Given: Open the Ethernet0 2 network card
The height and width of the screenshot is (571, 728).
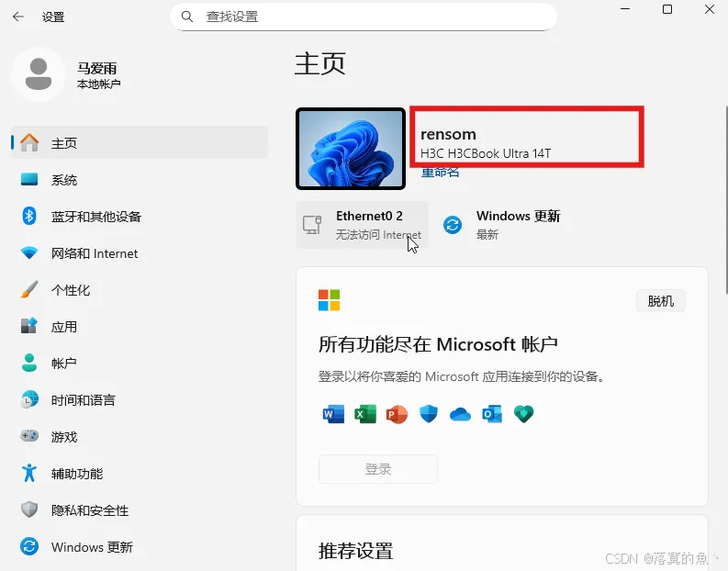Looking at the screenshot, I should click(362, 225).
